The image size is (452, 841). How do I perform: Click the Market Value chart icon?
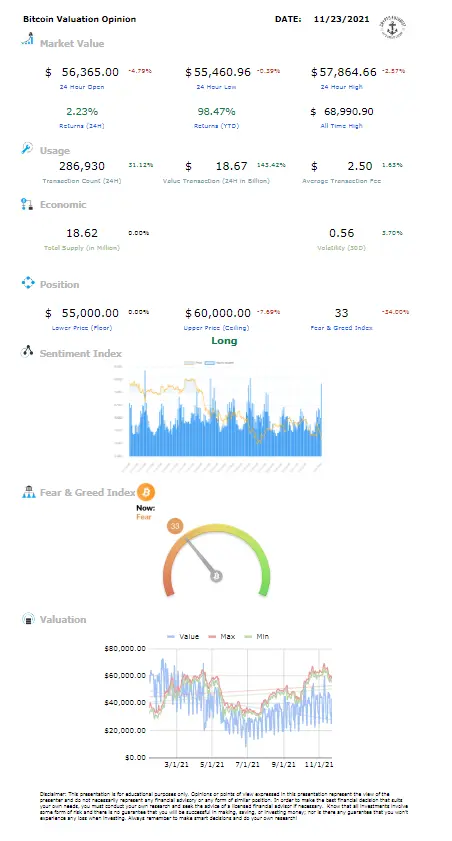pyautogui.click(x=27, y=39)
